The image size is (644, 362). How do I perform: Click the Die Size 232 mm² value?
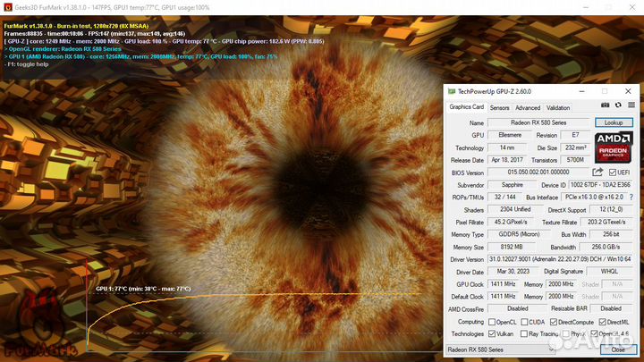tap(575, 147)
